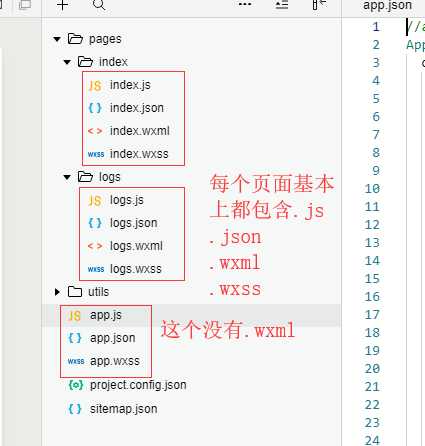Open the logs.wxss file
This screenshot has height=446, width=425.
(x=136, y=269)
